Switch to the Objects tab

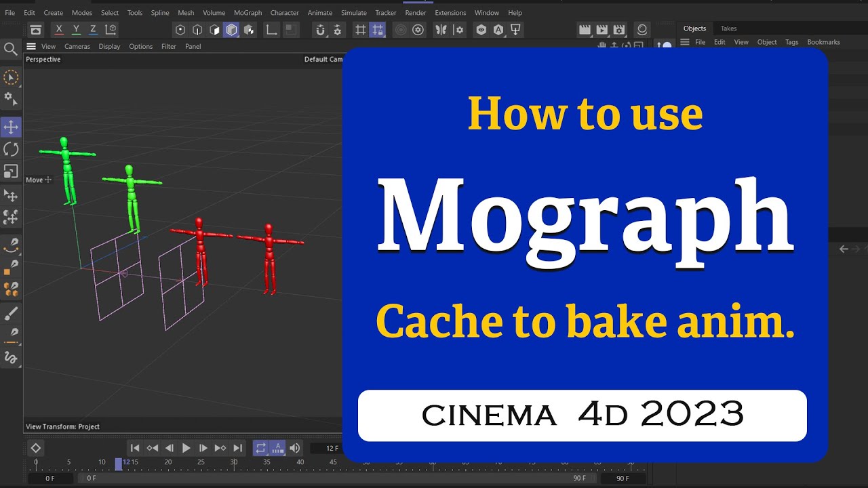coord(694,28)
